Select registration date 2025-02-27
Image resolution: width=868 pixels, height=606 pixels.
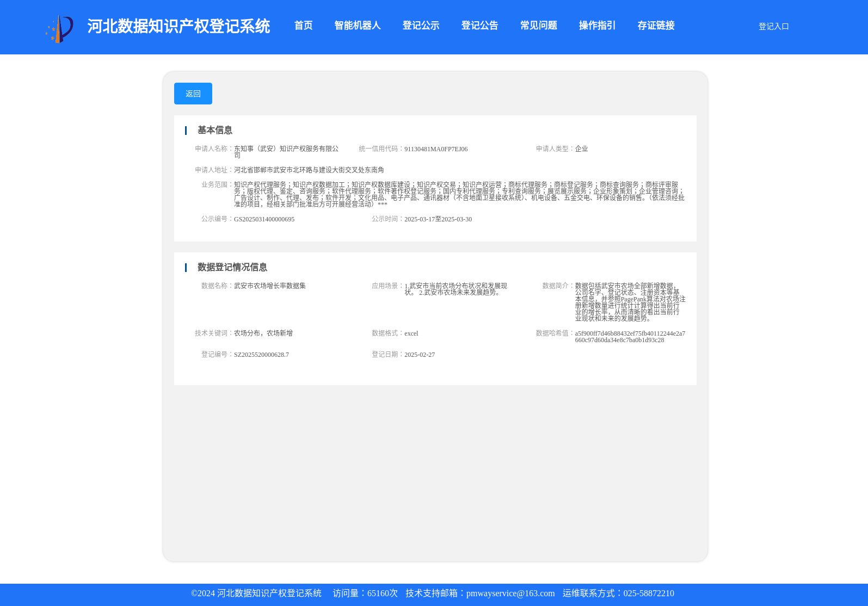point(420,355)
